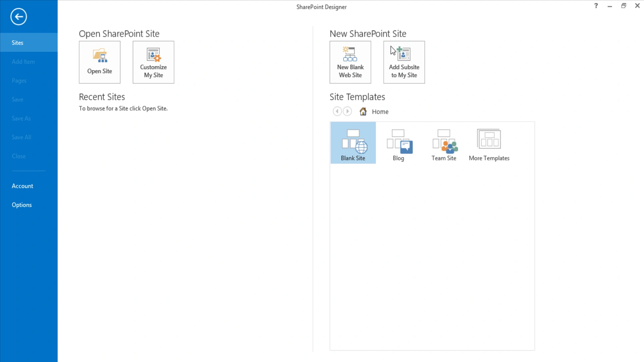Open a site with the Open Site icon
644x362 pixels.
tap(99, 62)
